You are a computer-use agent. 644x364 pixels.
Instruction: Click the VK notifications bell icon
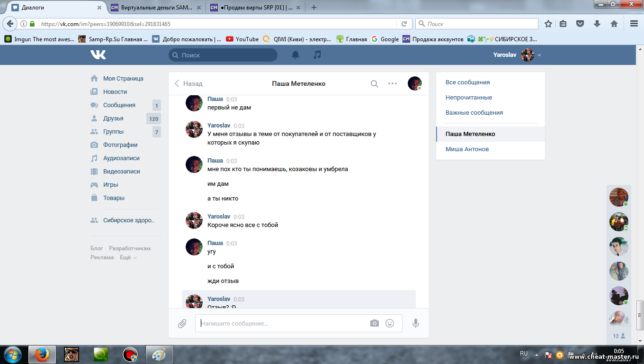tap(295, 55)
